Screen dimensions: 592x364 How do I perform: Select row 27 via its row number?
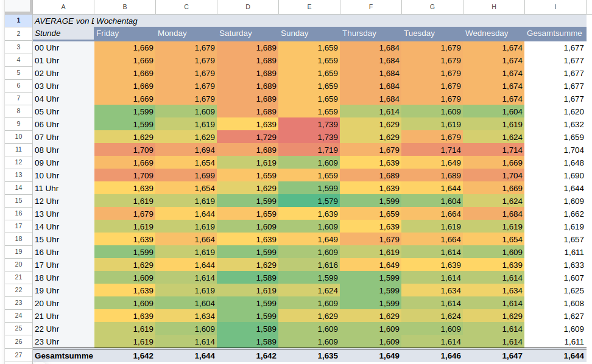coord(18,355)
